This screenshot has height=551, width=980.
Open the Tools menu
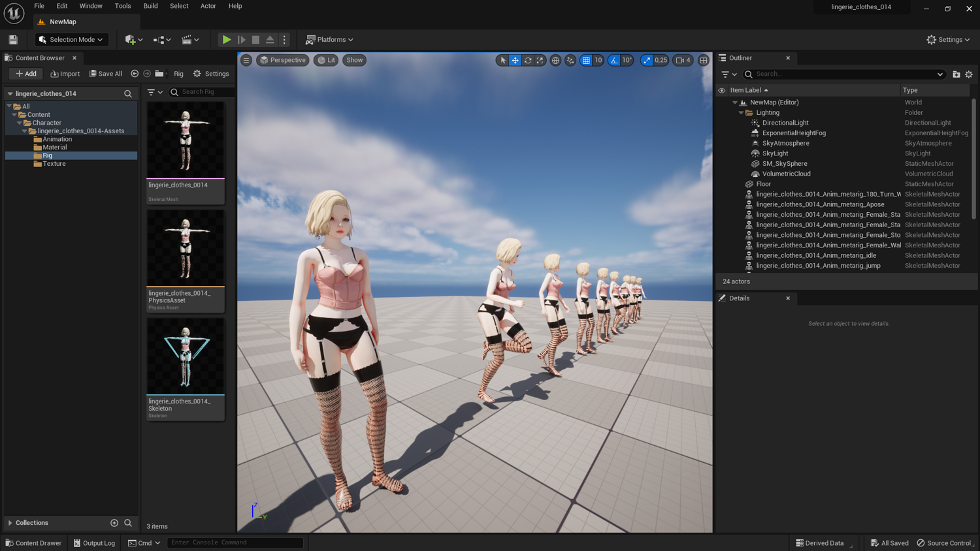tap(123, 6)
